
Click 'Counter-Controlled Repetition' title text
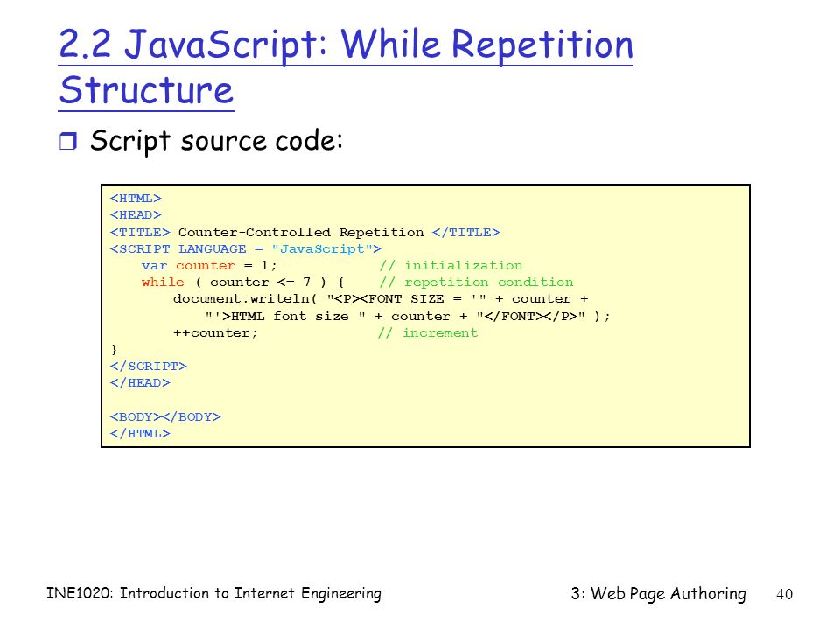[x=300, y=232]
